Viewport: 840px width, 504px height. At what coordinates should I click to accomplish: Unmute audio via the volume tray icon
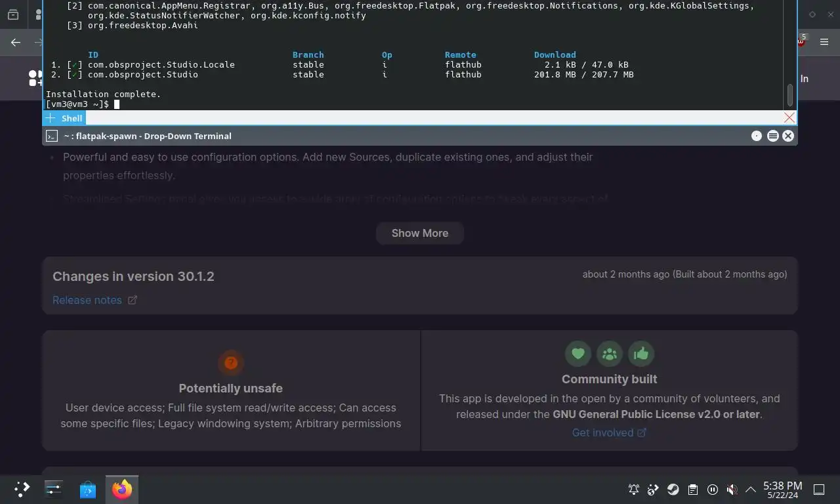coord(732,489)
